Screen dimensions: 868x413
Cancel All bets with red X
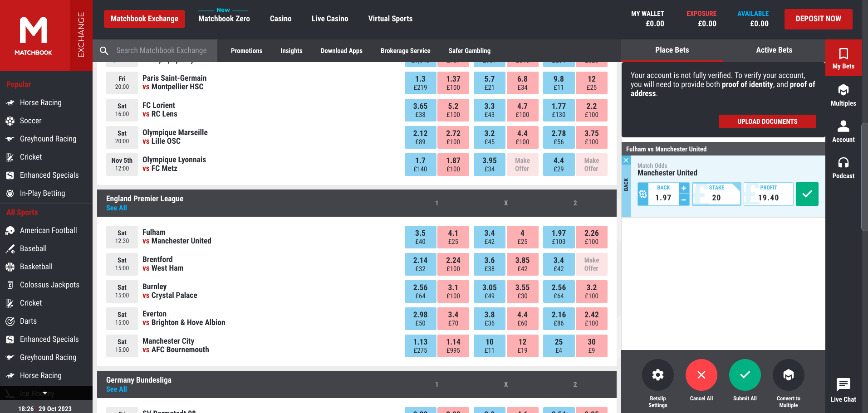pos(701,375)
